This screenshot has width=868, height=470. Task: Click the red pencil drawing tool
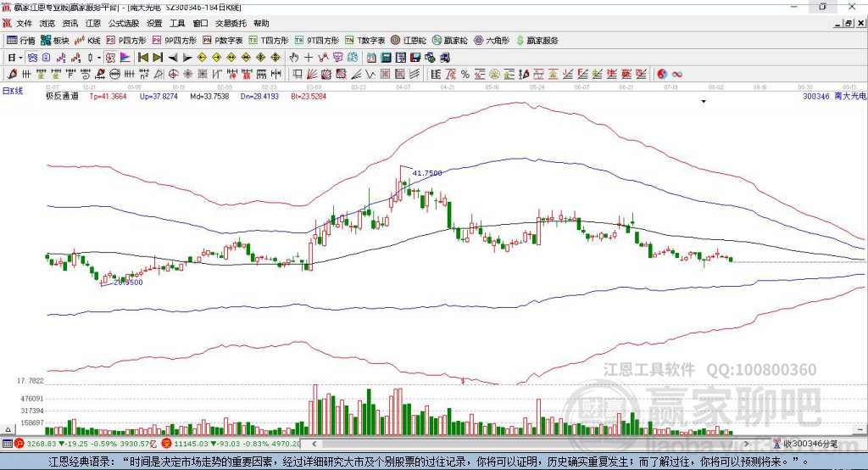[x=12, y=75]
